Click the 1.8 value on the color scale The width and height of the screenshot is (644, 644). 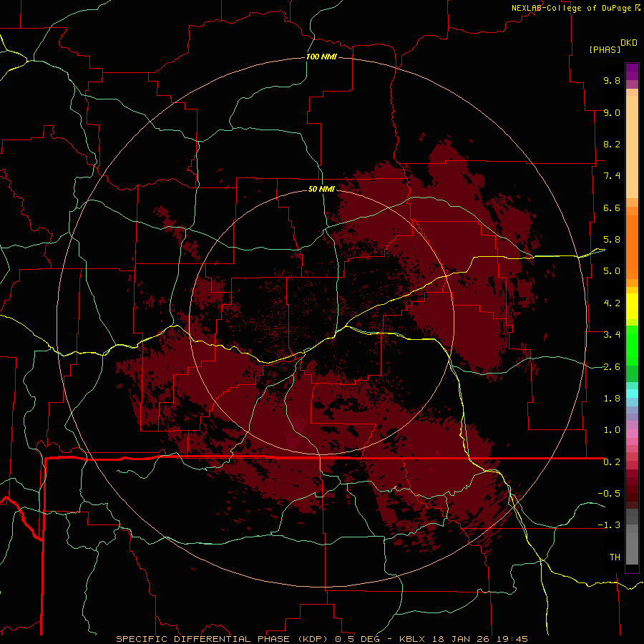click(612, 399)
